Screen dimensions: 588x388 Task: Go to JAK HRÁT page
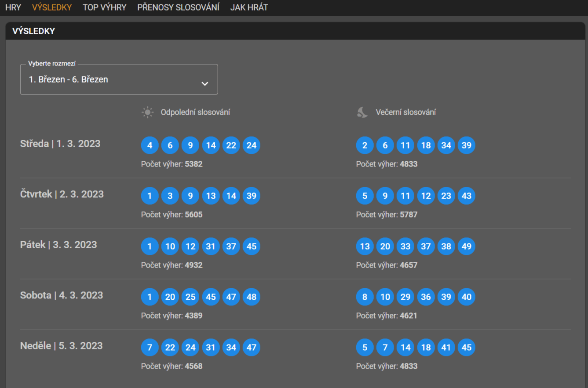tap(249, 7)
